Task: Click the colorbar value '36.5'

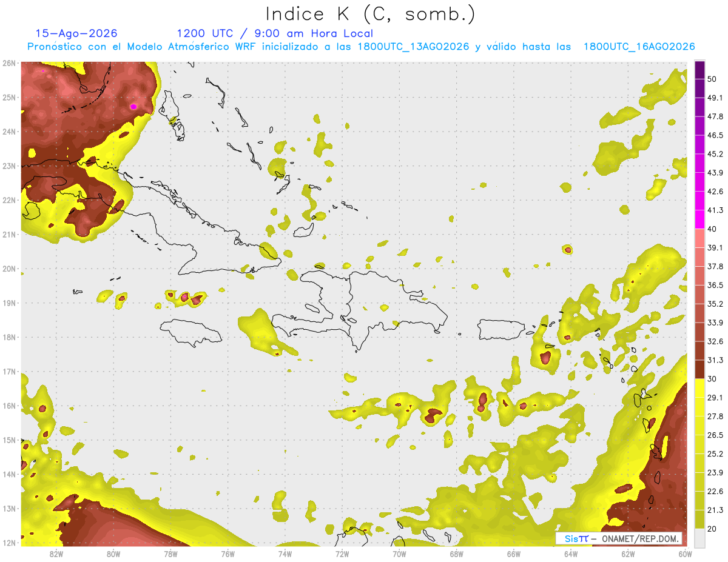Action: pos(715,285)
